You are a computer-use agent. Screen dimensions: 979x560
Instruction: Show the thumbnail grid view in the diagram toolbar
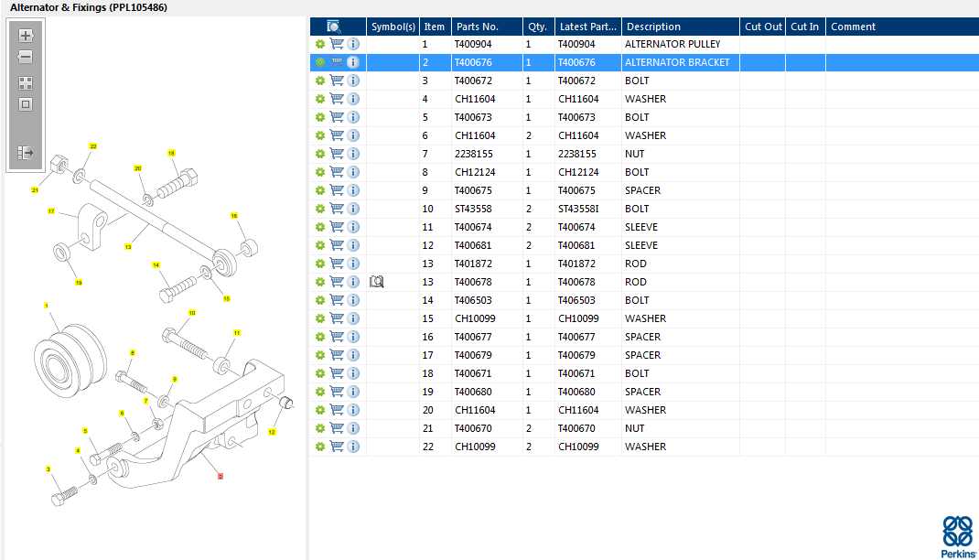pyautogui.click(x=26, y=83)
